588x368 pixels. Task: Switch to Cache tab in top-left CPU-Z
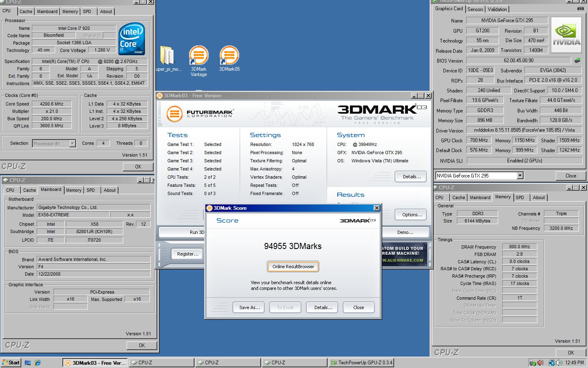pyautogui.click(x=26, y=11)
